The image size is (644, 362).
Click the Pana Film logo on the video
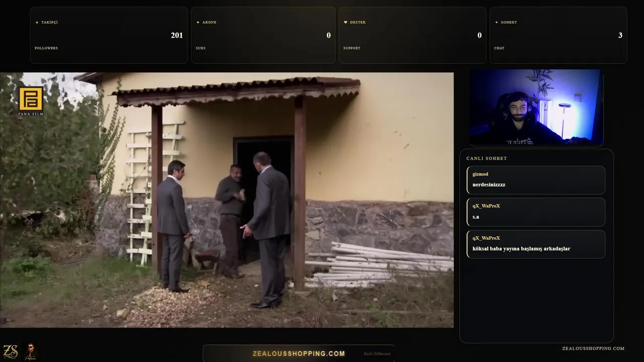point(31,101)
